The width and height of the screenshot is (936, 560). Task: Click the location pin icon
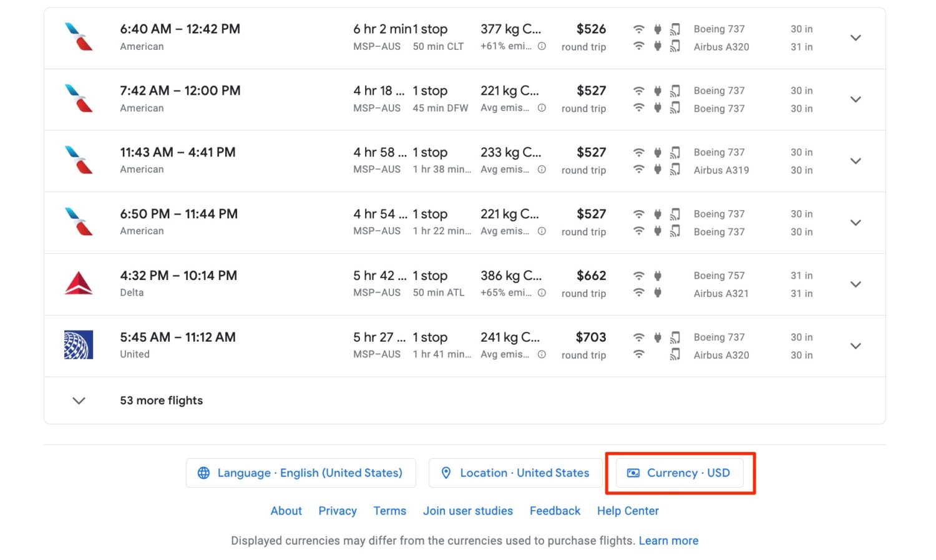click(446, 473)
